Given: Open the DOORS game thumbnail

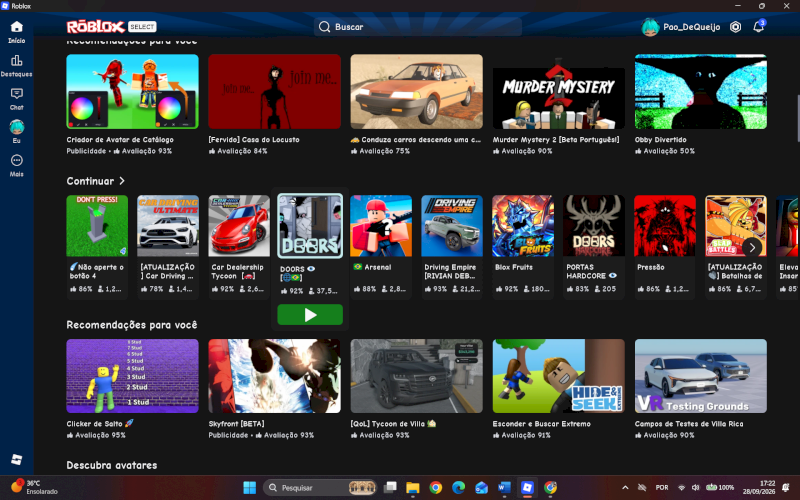Looking at the screenshot, I should (310, 226).
